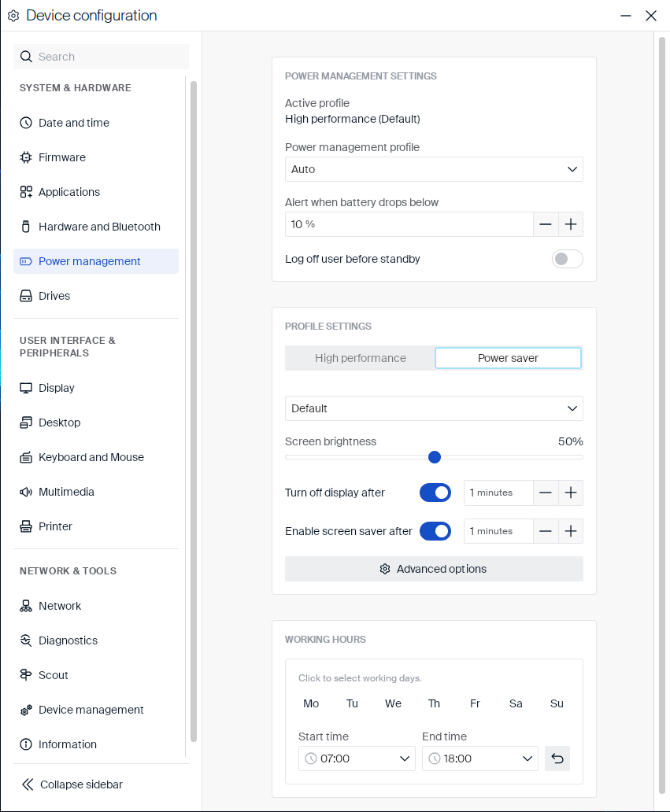This screenshot has height=812, width=670.
Task: Minimize the Device configuration window
Action: tap(625, 16)
